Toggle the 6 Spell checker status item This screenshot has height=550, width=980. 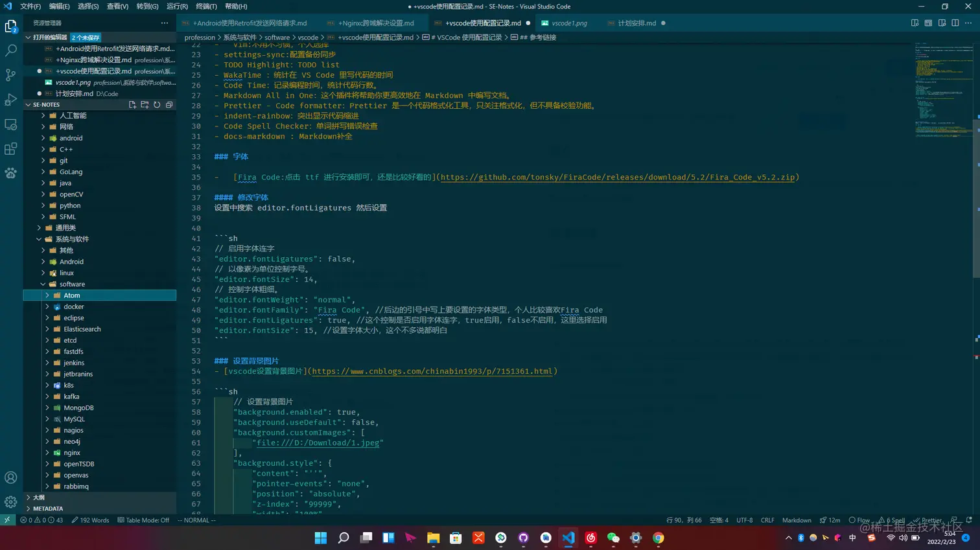coord(892,520)
